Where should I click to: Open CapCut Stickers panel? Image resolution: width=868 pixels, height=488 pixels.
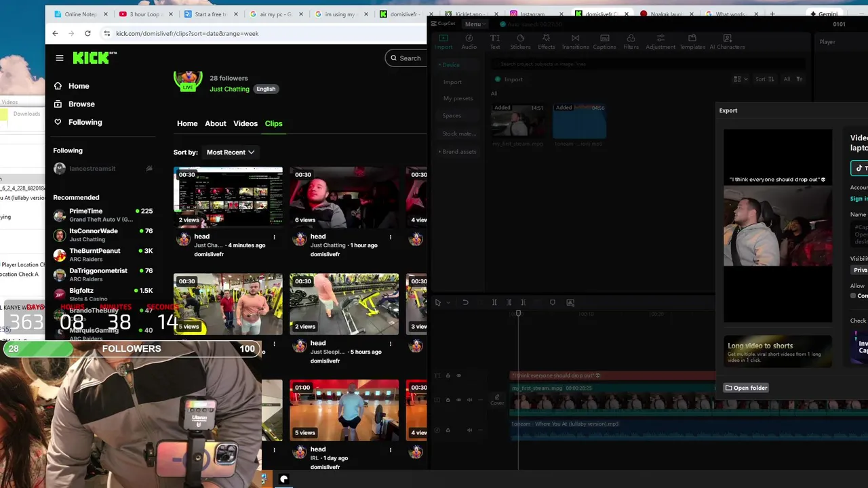pyautogui.click(x=520, y=42)
